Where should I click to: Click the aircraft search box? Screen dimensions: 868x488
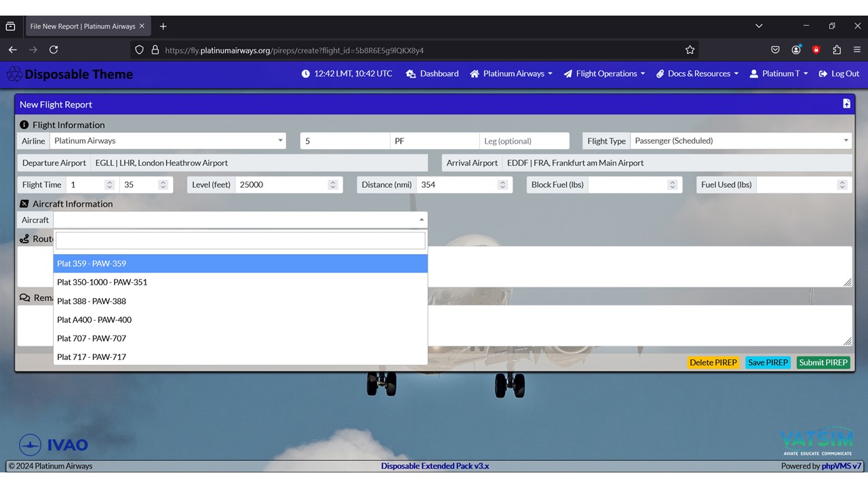point(240,241)
